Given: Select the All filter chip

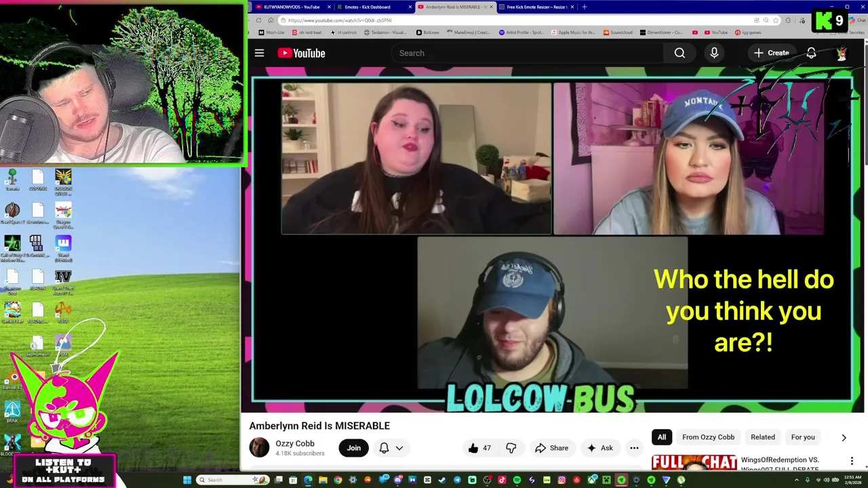Looking at the screenshot, I should tap(662, 437).
